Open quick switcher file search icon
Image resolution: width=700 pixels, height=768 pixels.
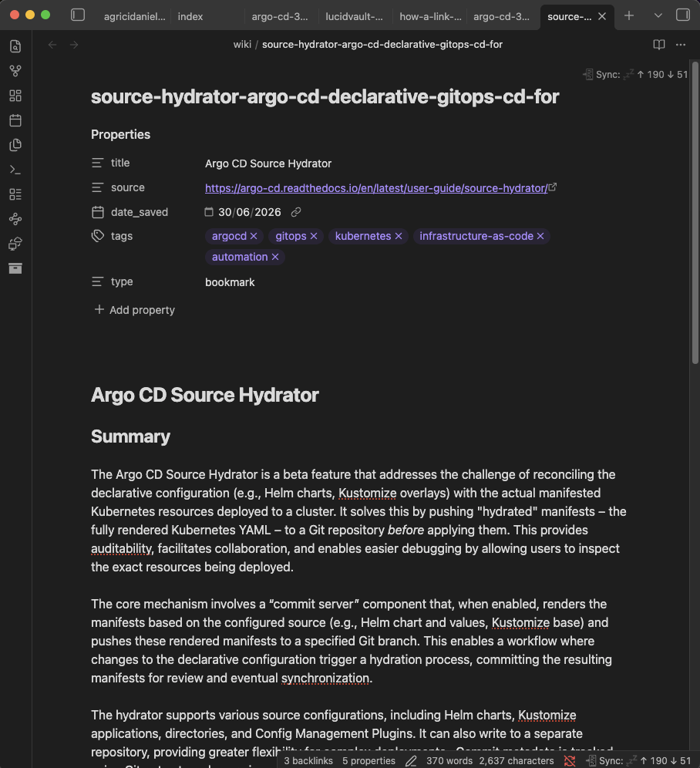15,46
